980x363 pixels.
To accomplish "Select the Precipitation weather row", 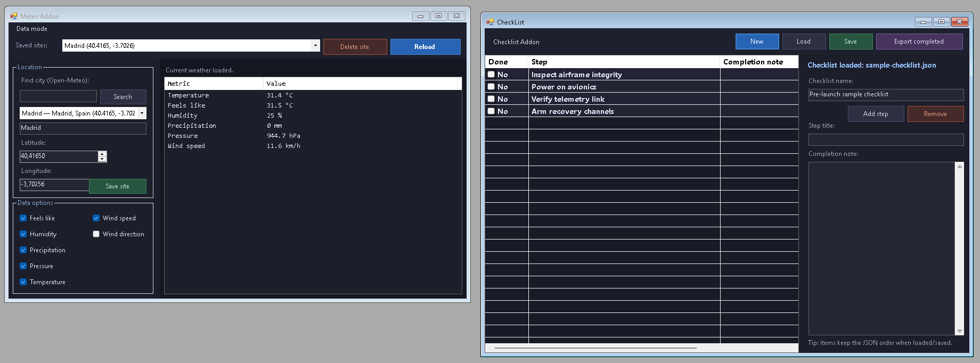I will tap(313, 126).
